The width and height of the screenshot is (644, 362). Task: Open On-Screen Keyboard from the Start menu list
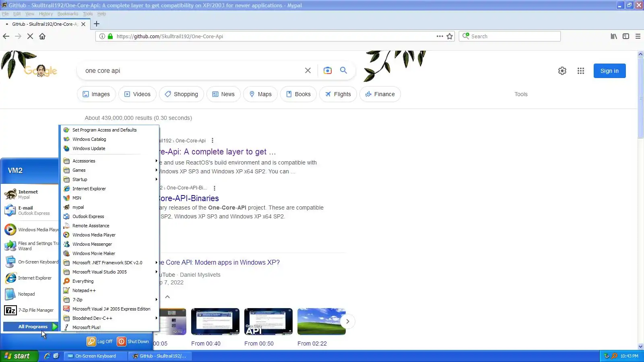tap(30, 262)
